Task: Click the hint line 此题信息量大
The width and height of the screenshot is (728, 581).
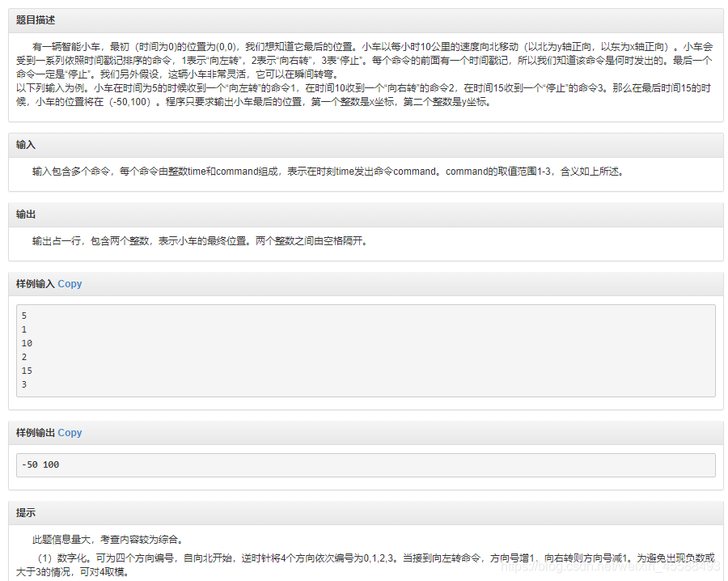Action: coord(109,540)
